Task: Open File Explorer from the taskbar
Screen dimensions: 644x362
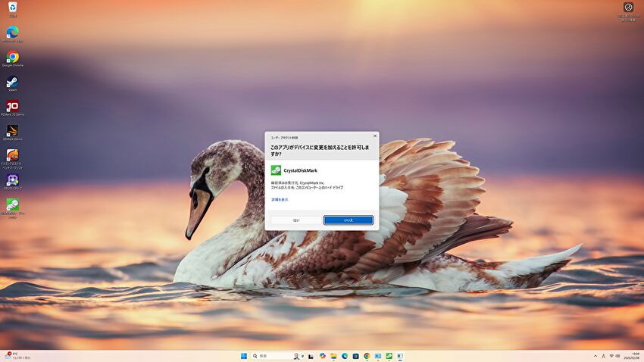Action: [333, 355]
